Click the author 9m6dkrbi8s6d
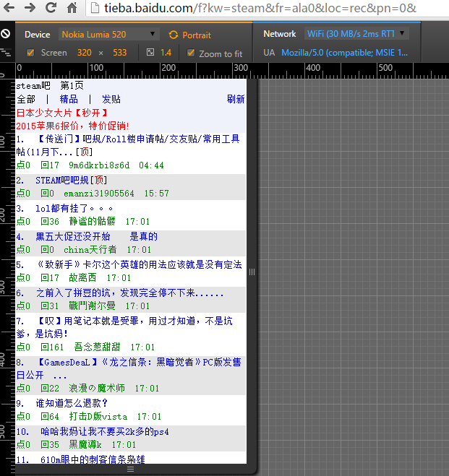This screenshot has height=476, width=449. (x=99, y=165)
